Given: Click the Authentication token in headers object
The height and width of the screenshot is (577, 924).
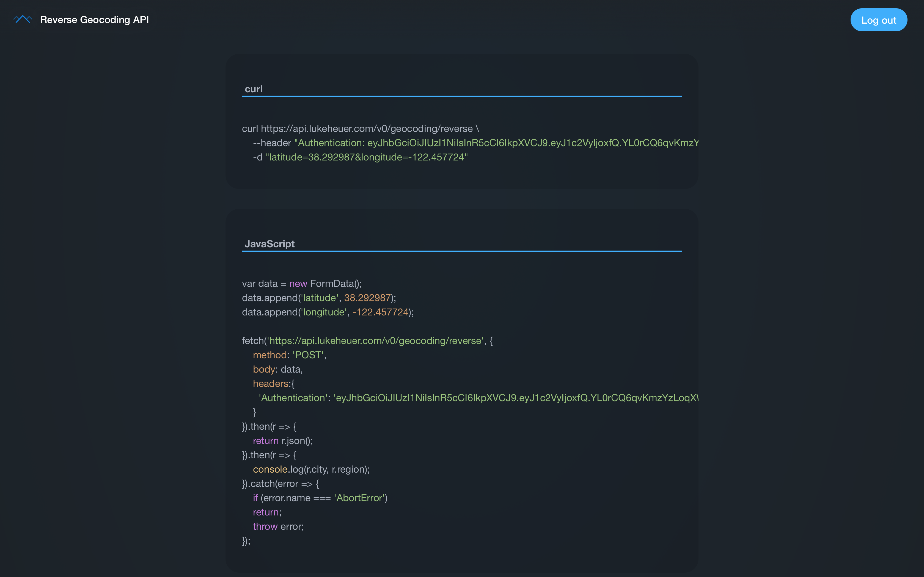Looking at the screenshot, I should pyautogui.click(x=515, y=398).
